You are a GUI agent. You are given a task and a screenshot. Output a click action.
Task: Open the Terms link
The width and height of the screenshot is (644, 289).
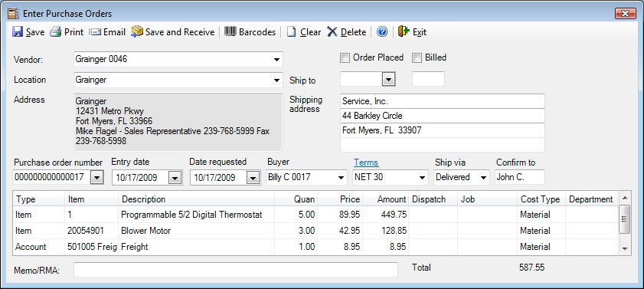point(366,163)
